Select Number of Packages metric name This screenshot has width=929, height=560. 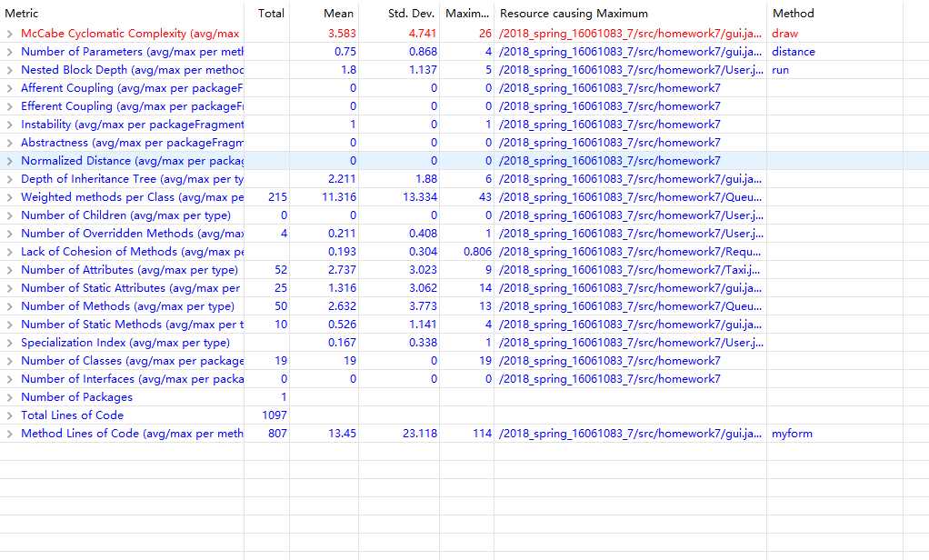point(76,397)
